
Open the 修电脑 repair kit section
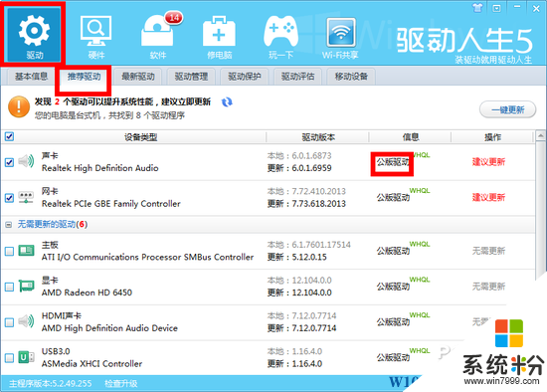(219, 37)
